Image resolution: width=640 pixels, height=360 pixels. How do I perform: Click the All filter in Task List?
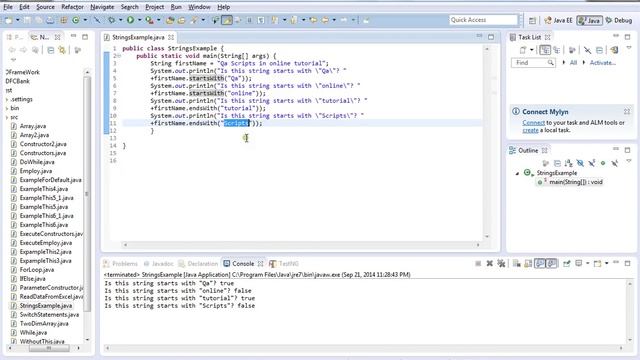tap(573, 63)
